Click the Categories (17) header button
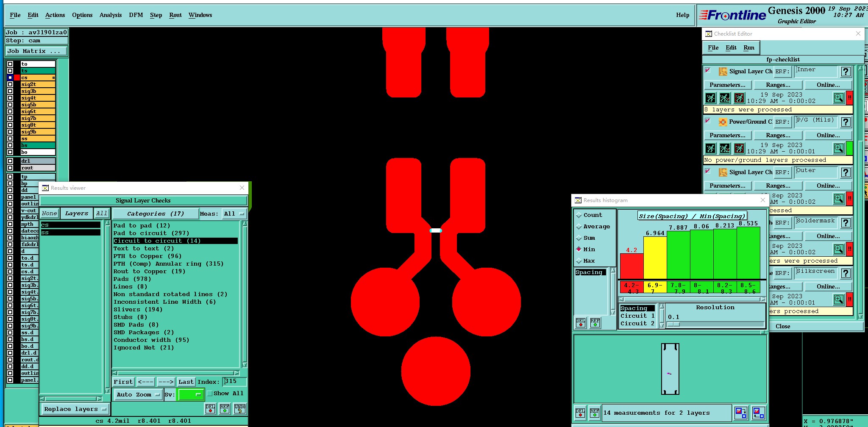This screenshot has width=868, height=427. 155,214
